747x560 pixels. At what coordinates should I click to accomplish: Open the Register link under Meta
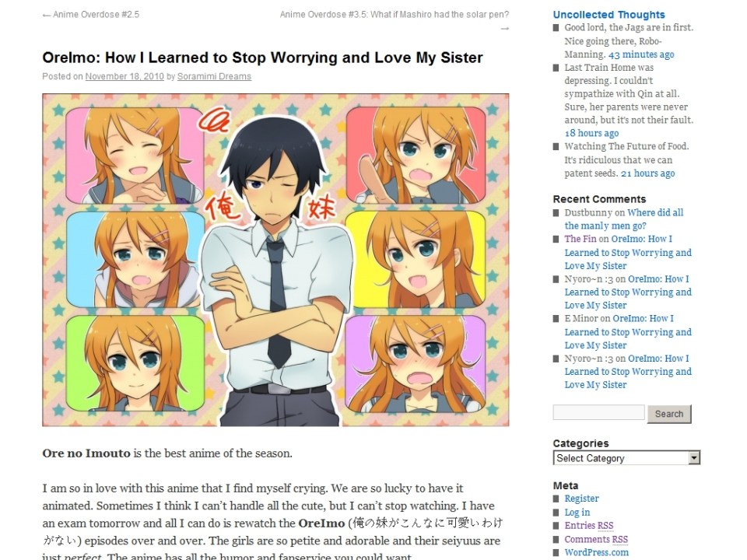click(x=581, y=499)
